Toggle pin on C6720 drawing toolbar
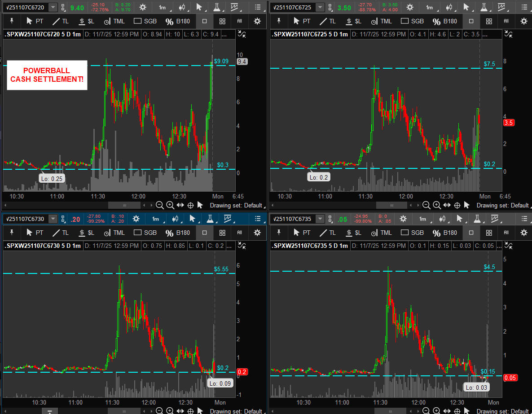Image resolution: width=532 pixels, height=414 pixels. 12,21
